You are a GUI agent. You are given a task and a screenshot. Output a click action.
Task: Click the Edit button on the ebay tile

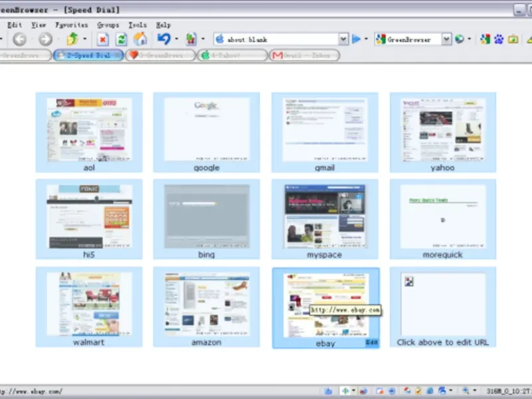372,342
